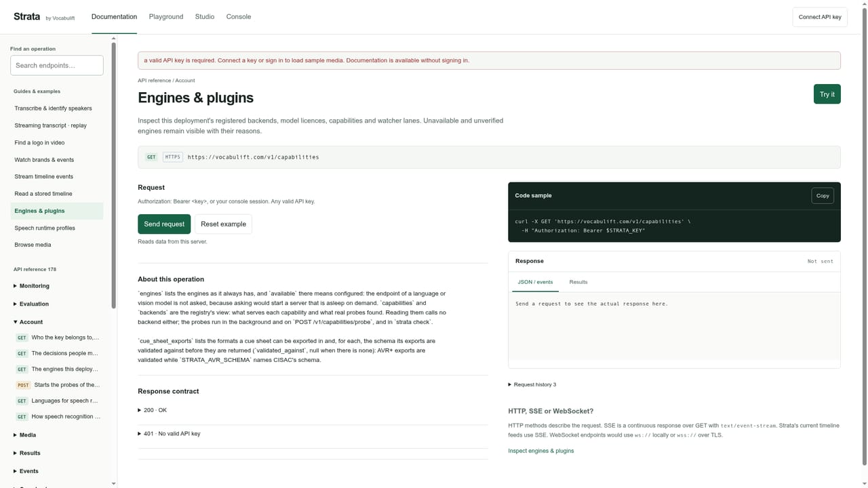The height and width of the screenshot is (488, 868).
Task: Expand the Monitoring section
Action: tap(57, 286)
